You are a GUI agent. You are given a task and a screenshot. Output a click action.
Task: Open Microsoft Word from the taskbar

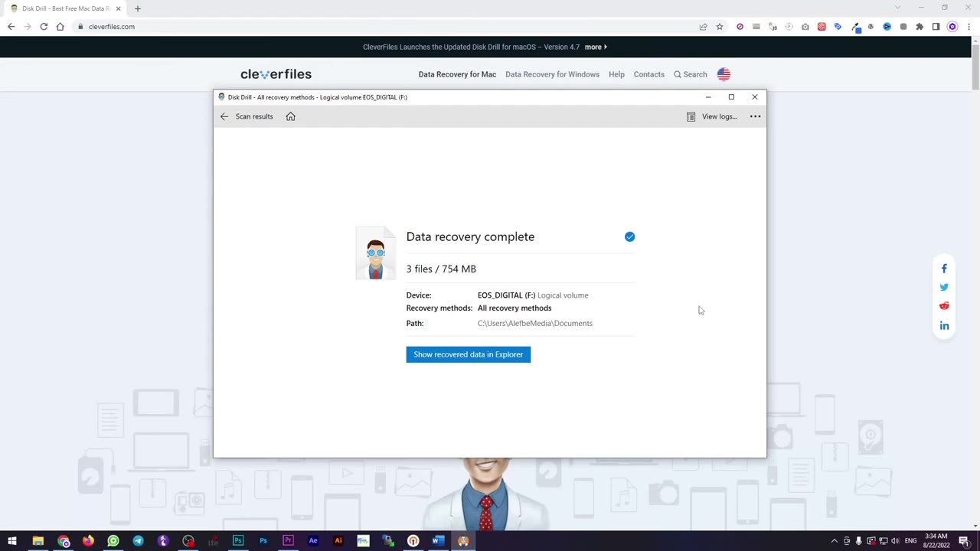[438, 541]
